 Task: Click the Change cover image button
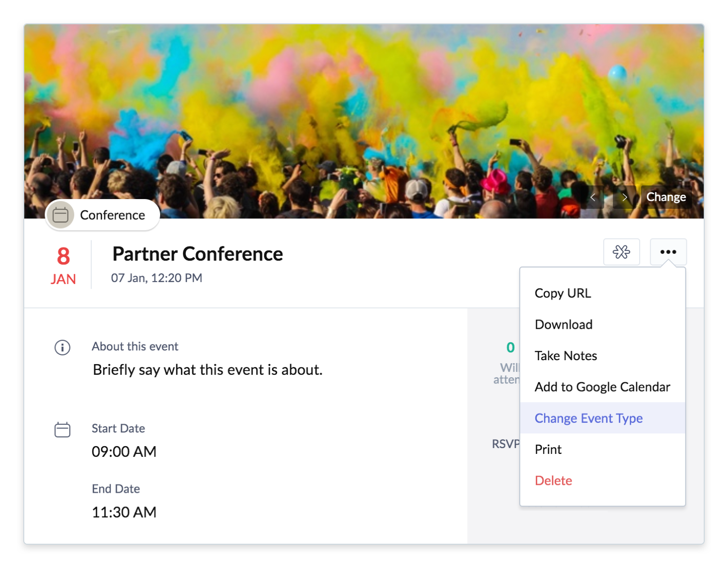(666, 197)
